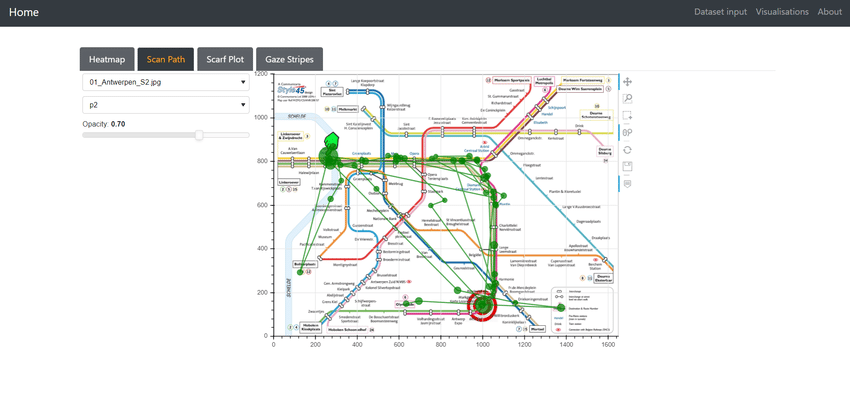The width and height of the screenshot is (850, 397).
Task: Click the Opacity value 0.70
Action: pyautogui.click(x=118, y=124)
